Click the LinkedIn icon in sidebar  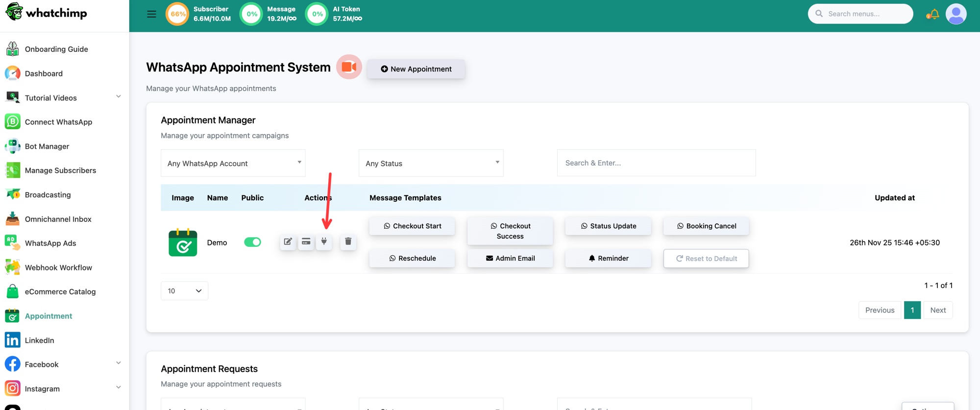12,340
